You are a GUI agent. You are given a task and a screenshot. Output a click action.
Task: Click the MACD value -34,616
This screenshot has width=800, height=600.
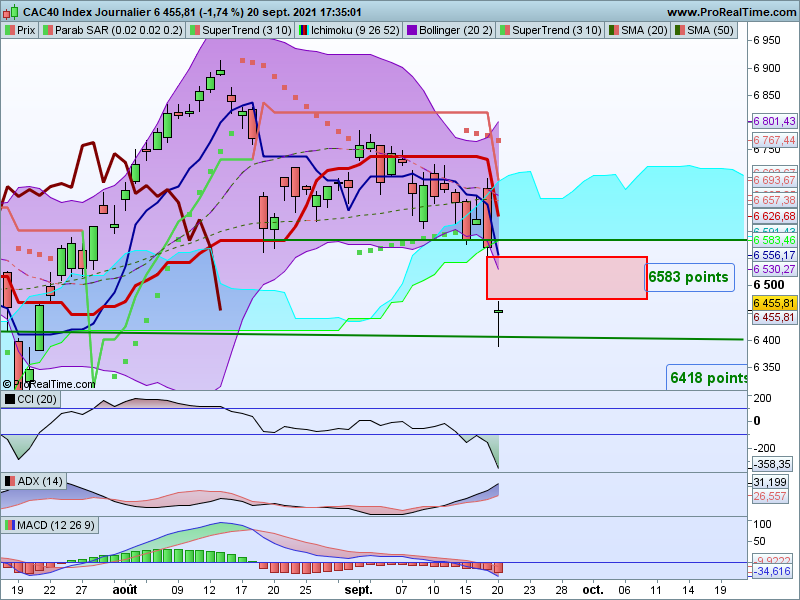tap(773, 571)
